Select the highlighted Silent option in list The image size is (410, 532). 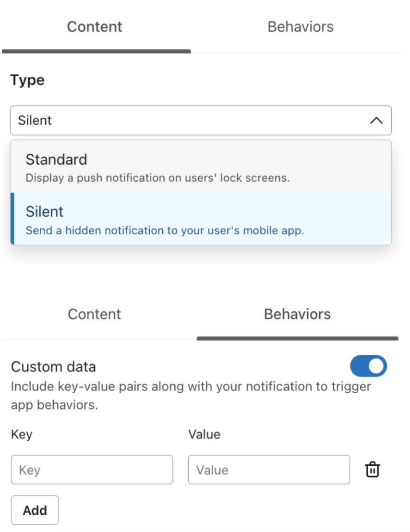click(201, 219)
